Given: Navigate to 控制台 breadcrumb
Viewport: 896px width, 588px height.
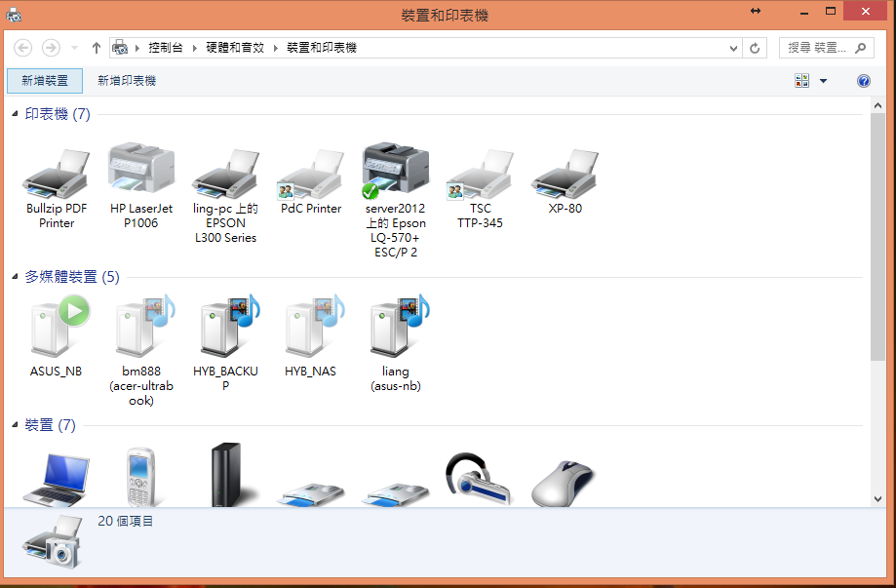Looking at the screenshot, I should [166, 48].
